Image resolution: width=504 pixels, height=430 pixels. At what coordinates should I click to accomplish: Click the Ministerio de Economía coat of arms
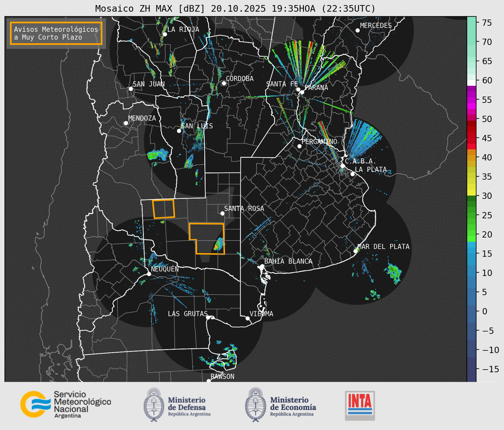(255, 405)
